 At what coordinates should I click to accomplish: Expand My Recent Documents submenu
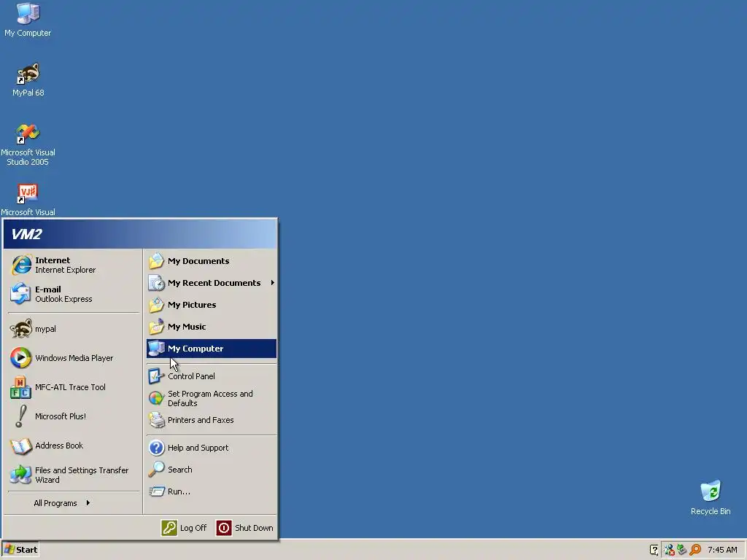click(x=211, y=283)
